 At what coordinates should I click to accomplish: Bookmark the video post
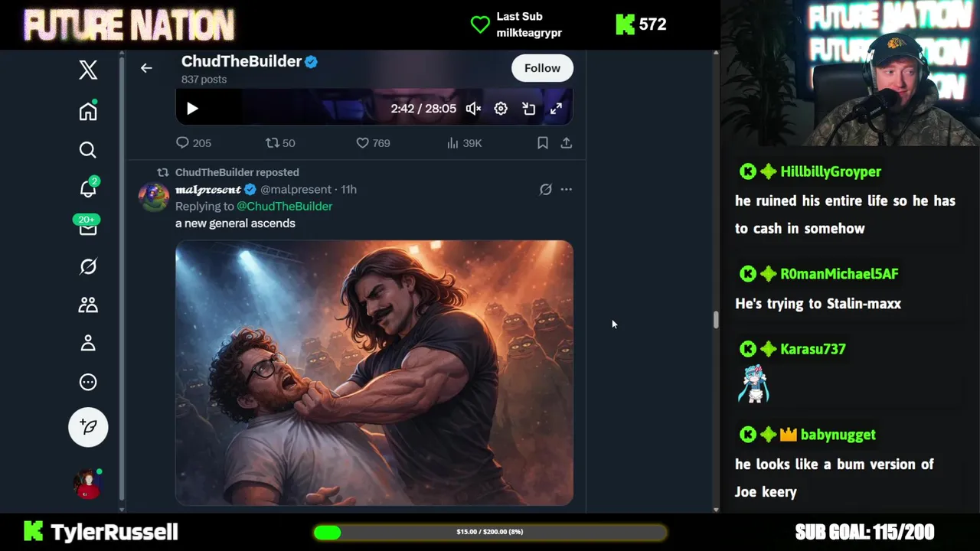[542, 143]
